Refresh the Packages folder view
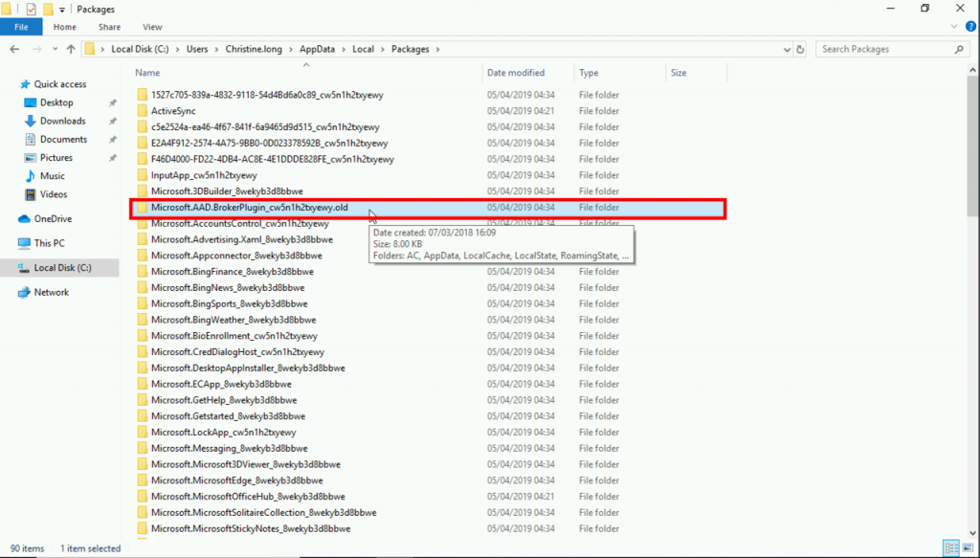The image size is (980, 558). [x=801, y=49]
